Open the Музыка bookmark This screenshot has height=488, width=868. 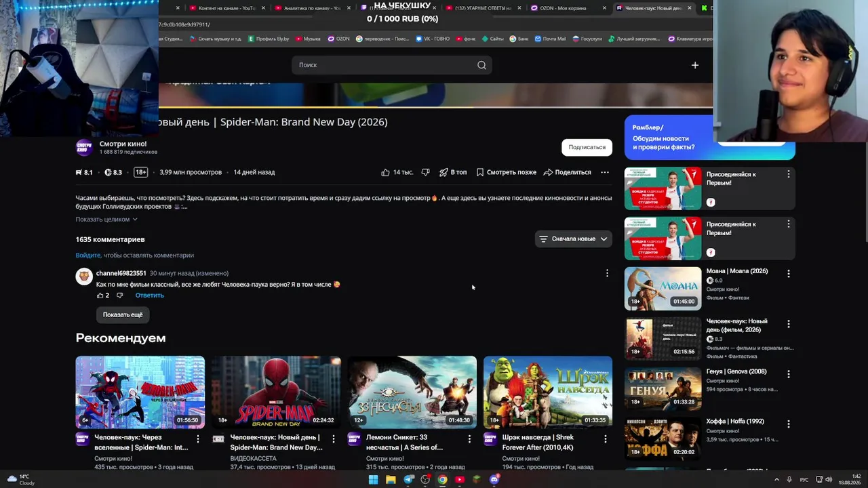coord(308,39)
